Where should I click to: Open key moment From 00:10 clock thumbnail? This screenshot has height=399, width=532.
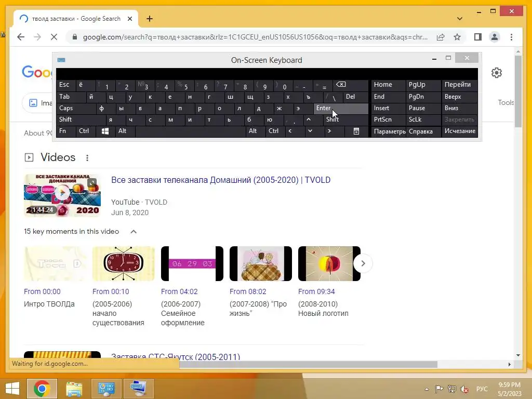124,263
